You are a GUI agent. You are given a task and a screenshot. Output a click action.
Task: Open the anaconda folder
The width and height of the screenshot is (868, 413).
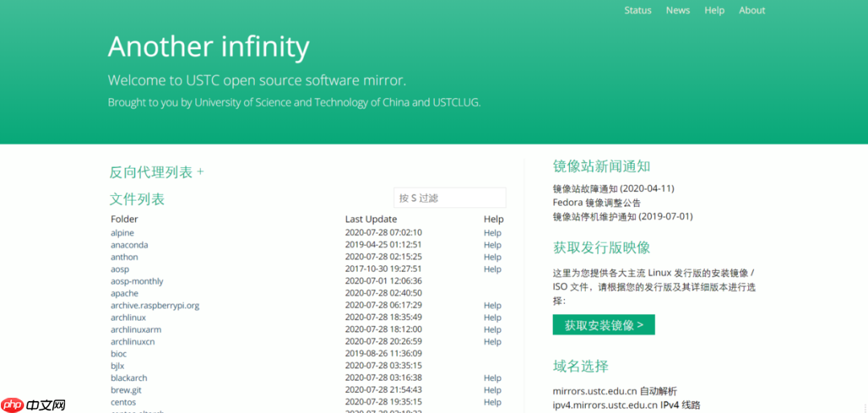point(129,245)
